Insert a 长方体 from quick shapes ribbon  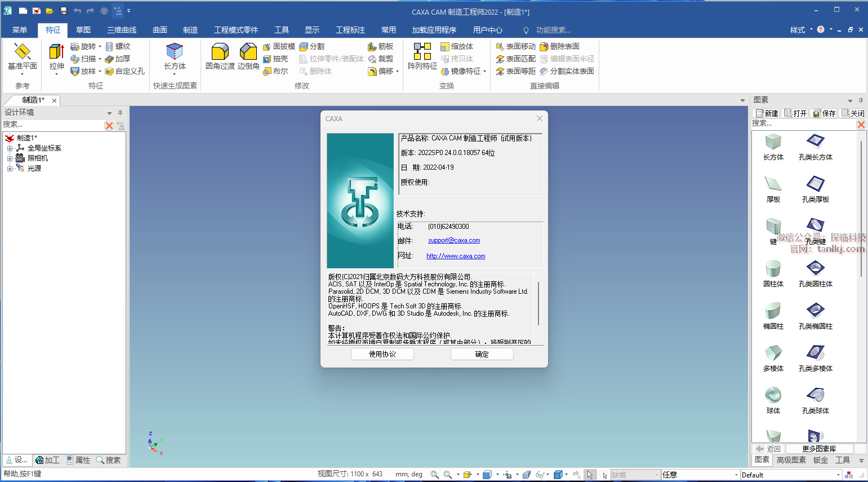(x=175, y=58)
